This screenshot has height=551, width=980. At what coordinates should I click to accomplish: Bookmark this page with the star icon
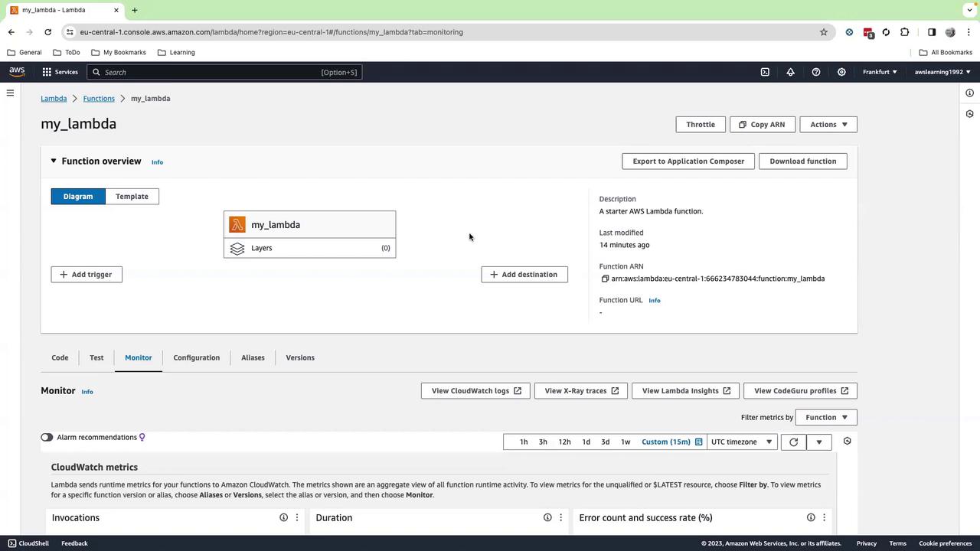[824, 32]
